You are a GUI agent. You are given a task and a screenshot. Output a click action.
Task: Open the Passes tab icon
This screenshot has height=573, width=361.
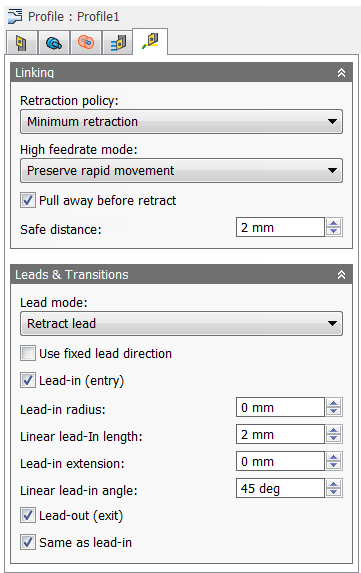point(118,43)
